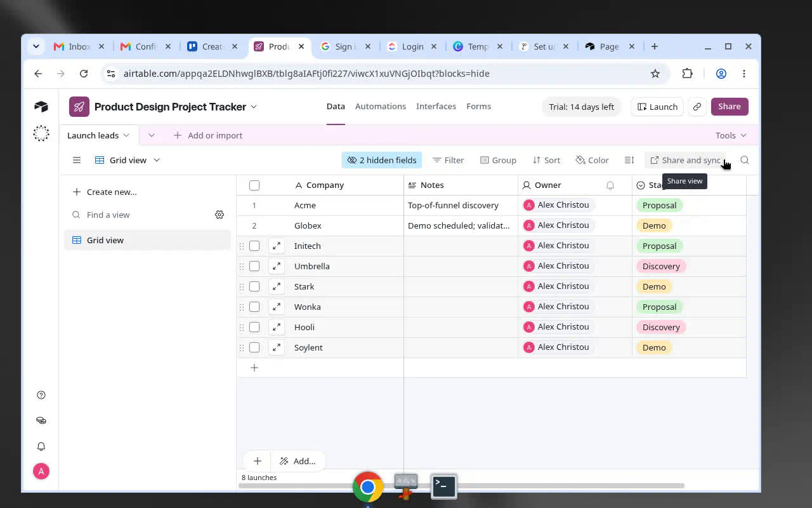The width and height of the screenshot is (812, 508).
Task: Open view settings gear icon
Action: [x=219, y=215]
